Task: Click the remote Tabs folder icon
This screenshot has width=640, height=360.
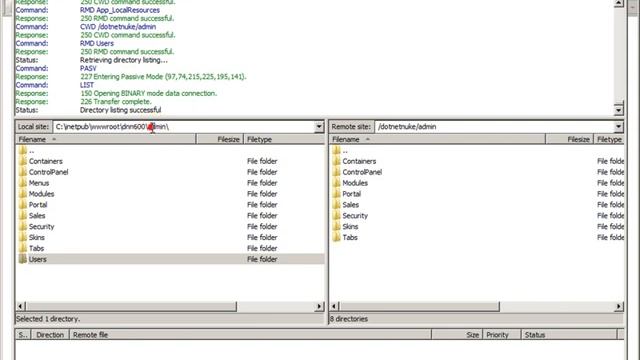Action: pos(336,237)
